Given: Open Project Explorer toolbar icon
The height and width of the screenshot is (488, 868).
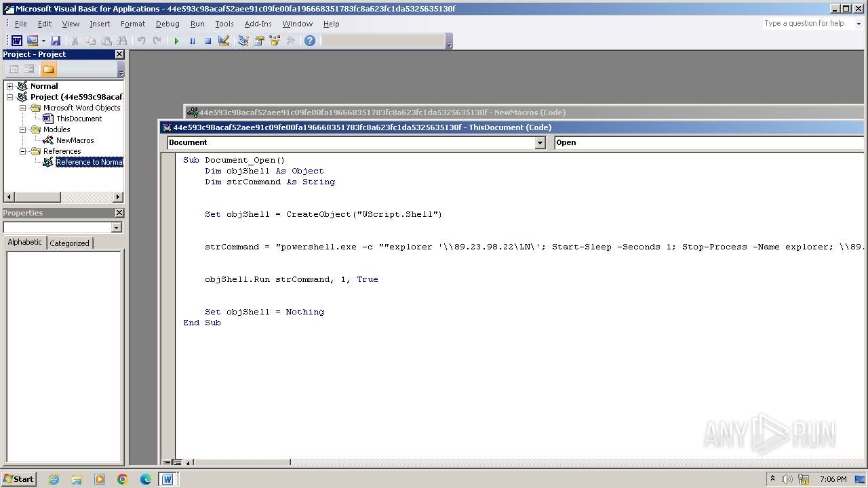Looking at the screenshot, I should [x=243, y=41].
